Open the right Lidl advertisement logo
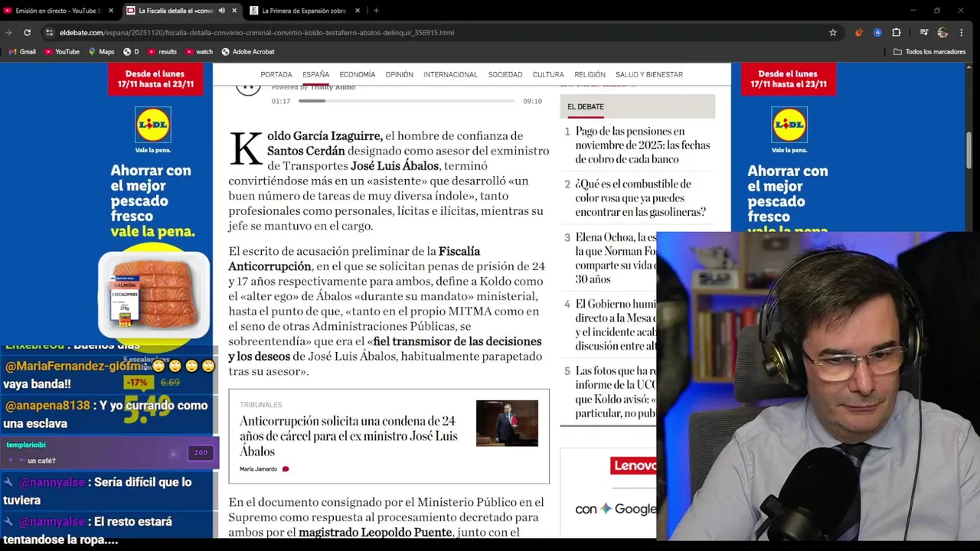Viewport: 980px width, 551px height. coord(789,125)
